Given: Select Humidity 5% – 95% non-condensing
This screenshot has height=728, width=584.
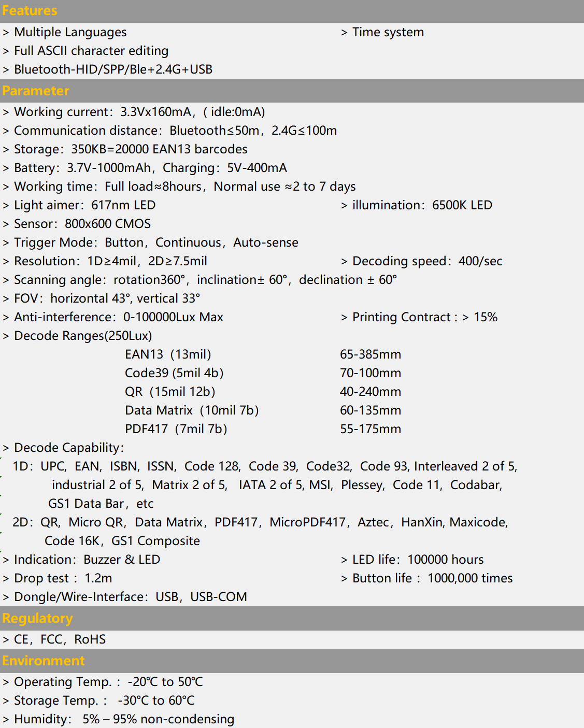Looking at the screenshot, I should click(119, 719).
